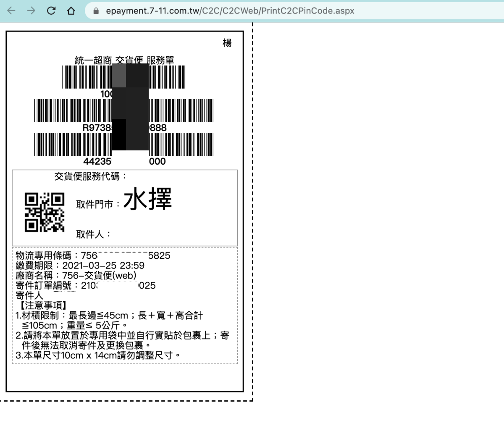Open the browser home page
Screen dimensions: 504x434
click(71, 11)
